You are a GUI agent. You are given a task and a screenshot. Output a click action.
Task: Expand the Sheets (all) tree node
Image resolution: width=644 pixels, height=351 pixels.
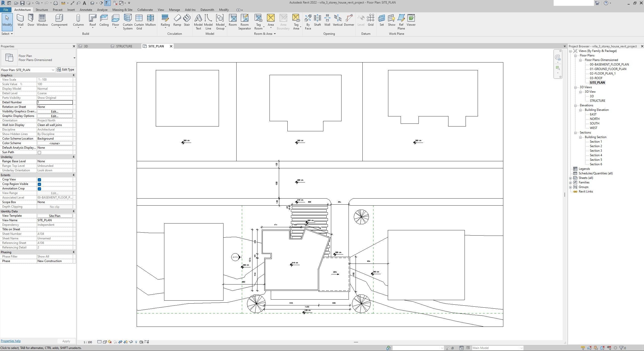571,178
